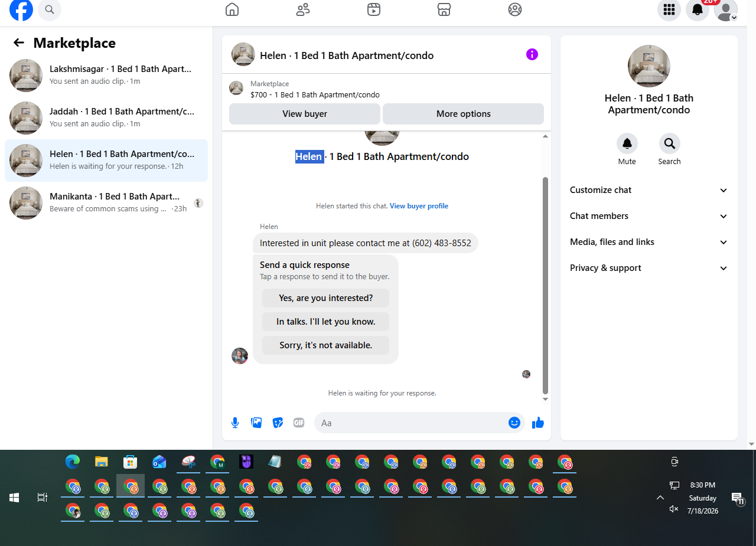This screenshot has height=546, width=756.
Task: Open Task View on the taskbar
Action: (43, 498)
